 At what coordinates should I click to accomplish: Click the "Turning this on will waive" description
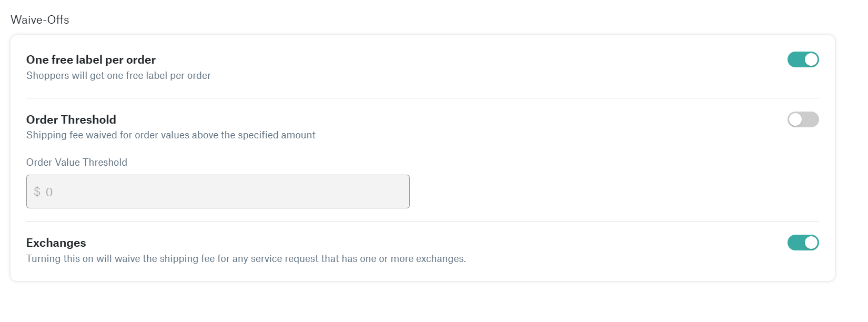click(x=246, y=259)
